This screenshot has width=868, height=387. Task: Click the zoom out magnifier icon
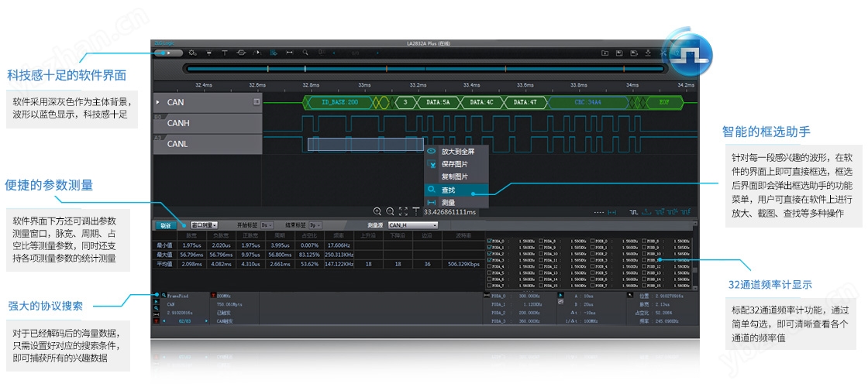[x=391, y=211]
